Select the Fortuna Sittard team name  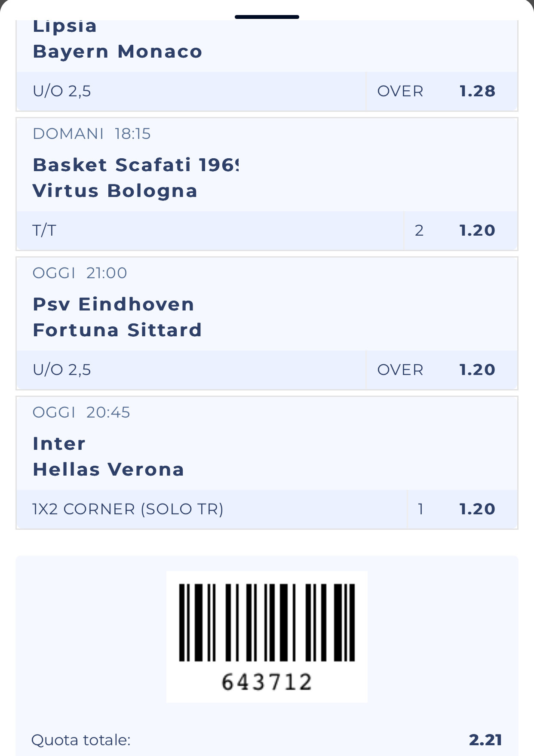click(x=117, y=330)
